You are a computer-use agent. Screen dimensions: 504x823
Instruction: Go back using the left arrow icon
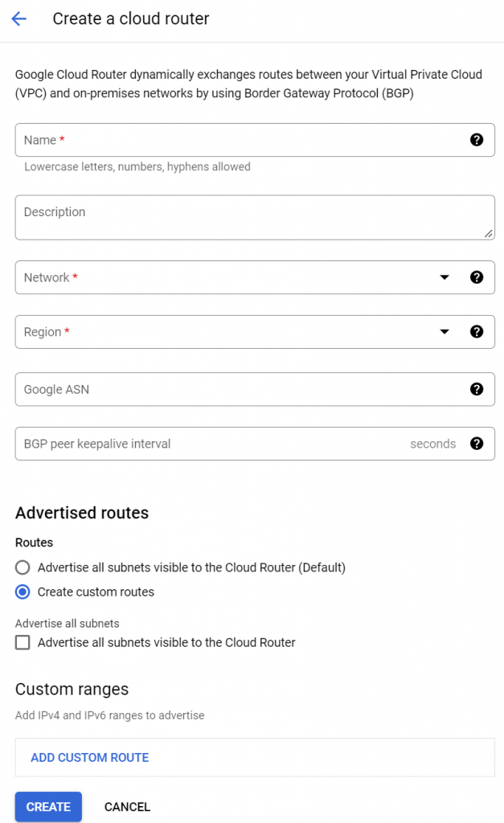19,19
